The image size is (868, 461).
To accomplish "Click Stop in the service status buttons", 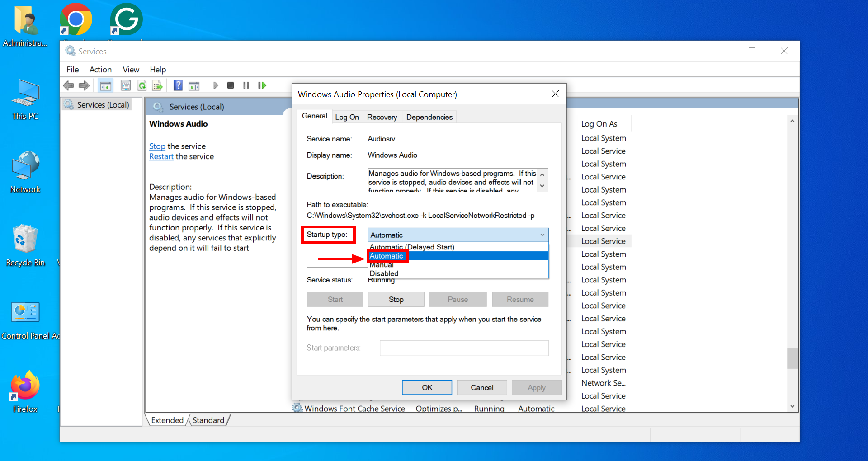I will [x=396, y=299].
